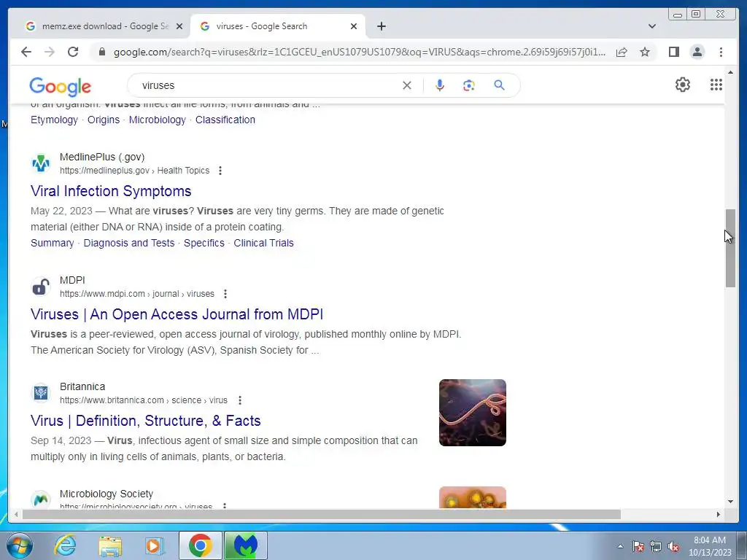Open Virus Definition, Structure, & Facts

tap(146, 421)
